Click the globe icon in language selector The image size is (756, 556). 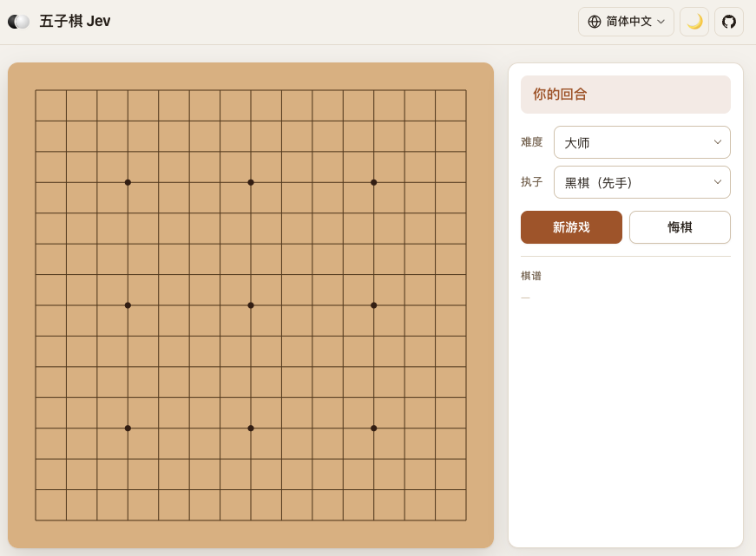(x=594, y=22)
